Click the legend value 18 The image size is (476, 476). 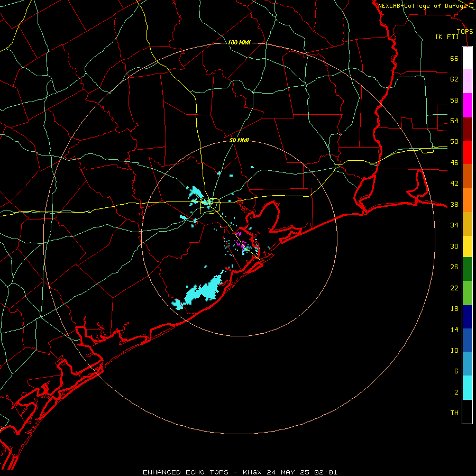point(454,309)
